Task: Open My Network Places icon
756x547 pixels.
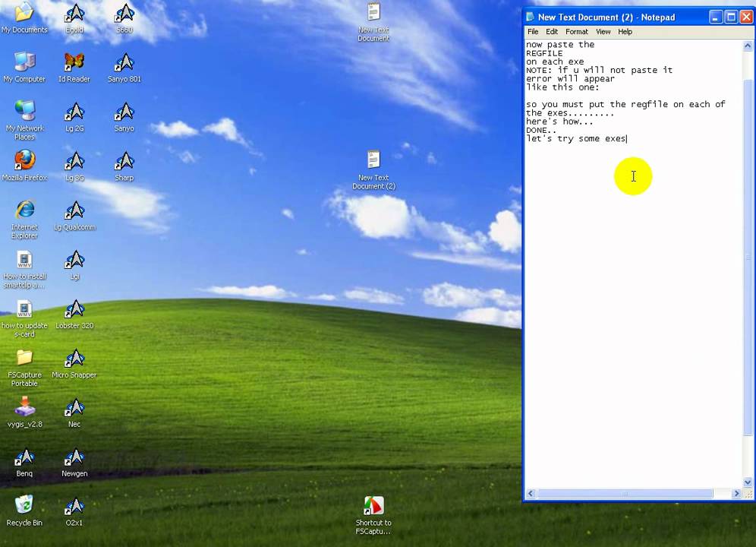Action: tap(24, 120)
